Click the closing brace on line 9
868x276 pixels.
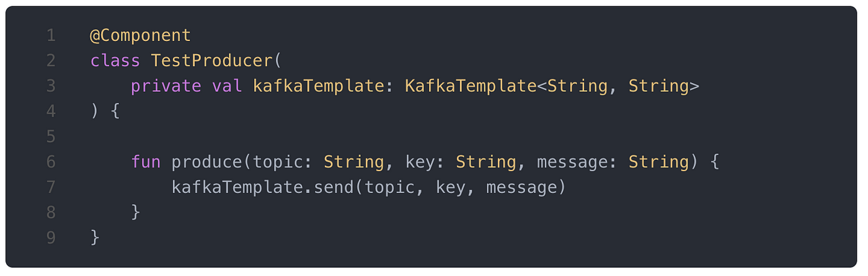95,238
